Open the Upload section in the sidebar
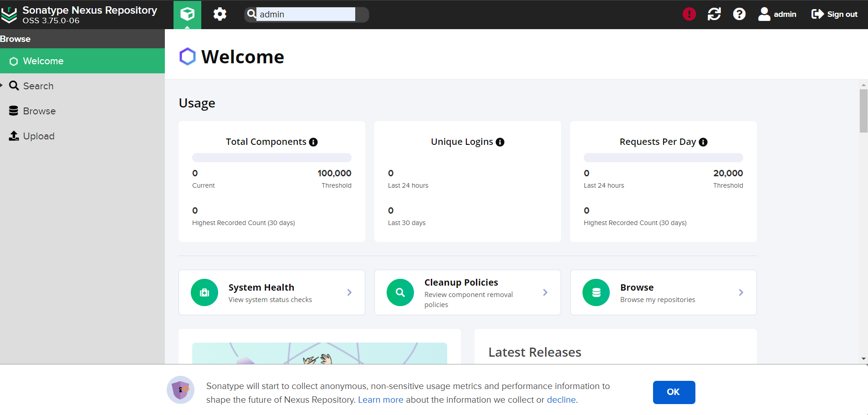 pos(39,136)
